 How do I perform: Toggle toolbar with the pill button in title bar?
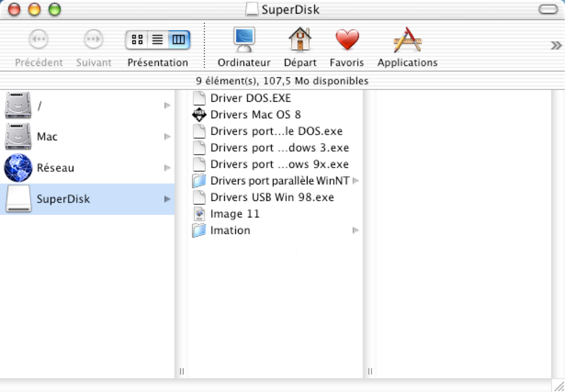[548, 9]
